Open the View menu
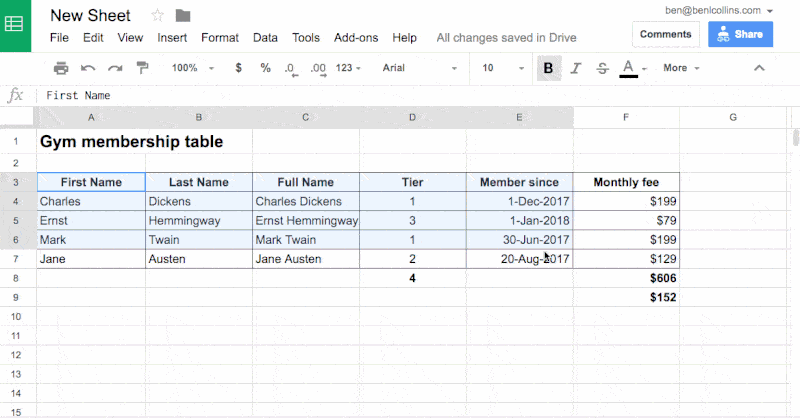 tap(130, 38)
